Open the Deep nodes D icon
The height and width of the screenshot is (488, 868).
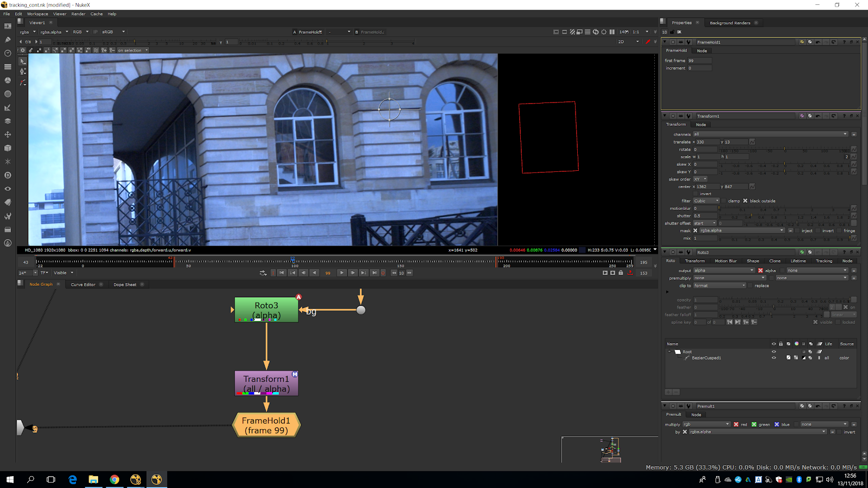pos(8,175)
